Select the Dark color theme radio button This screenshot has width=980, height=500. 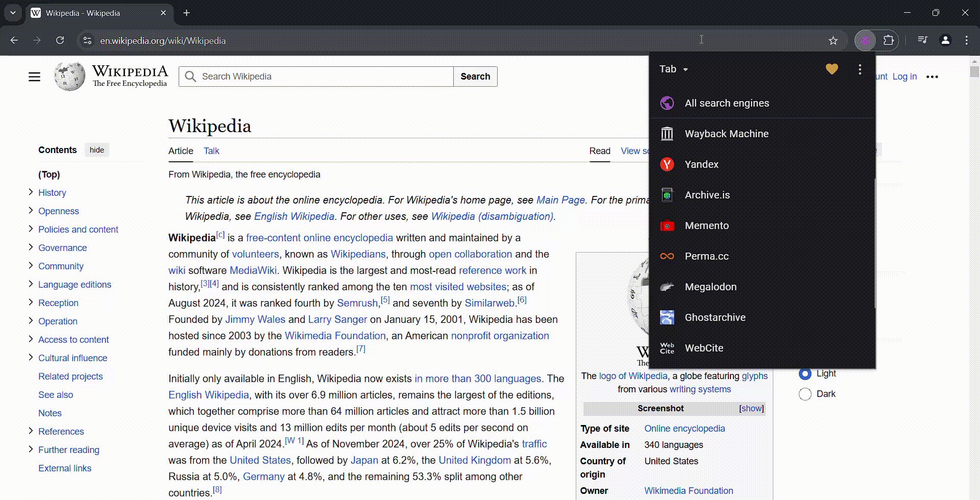coord(805,394)
